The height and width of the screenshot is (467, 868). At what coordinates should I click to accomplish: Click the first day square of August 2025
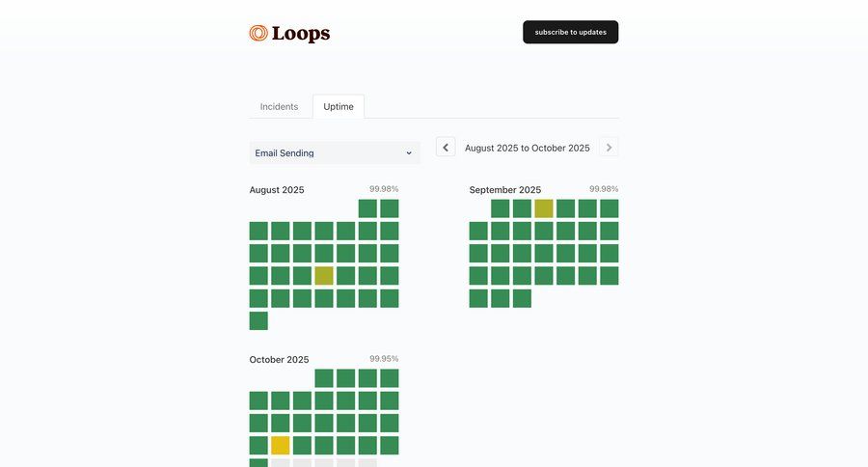pos(367,208)
